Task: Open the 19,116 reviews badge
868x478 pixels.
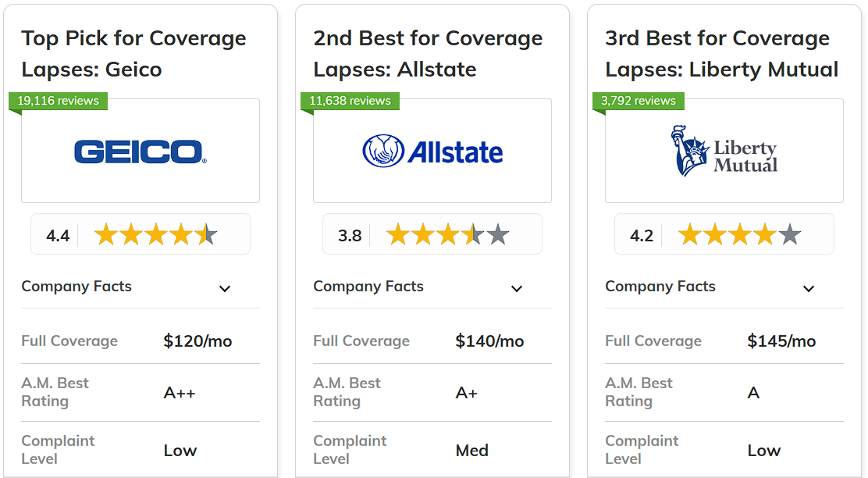Action: coord(58,101)
